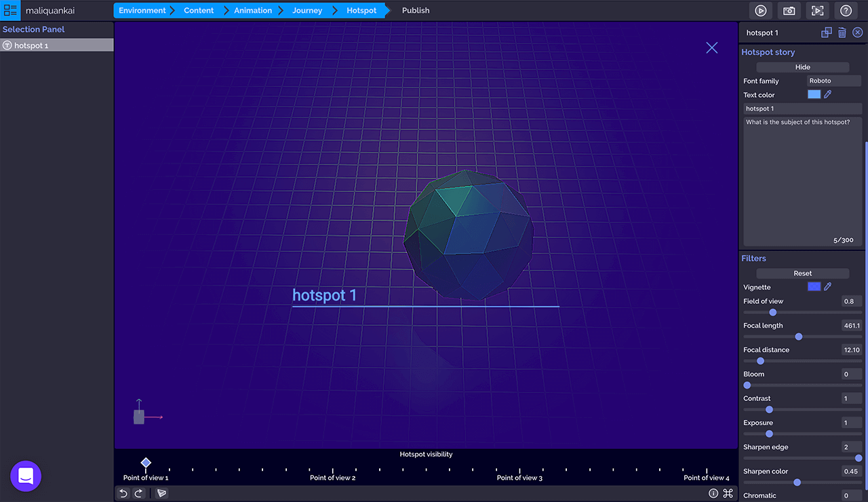Viewport: 868px width, 502px height.
Task: Duplicate hotspot 1 with the copy icon
Action: coord(826,33)
